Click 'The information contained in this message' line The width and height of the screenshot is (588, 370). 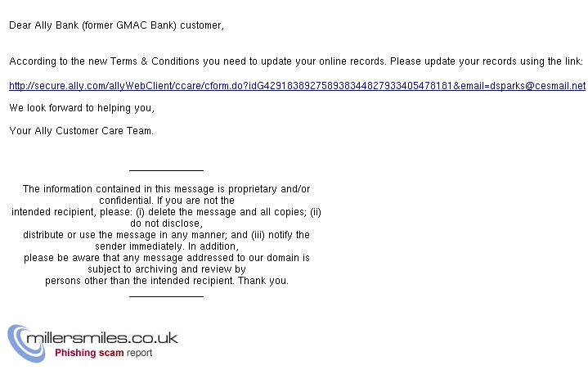point(166,189)
